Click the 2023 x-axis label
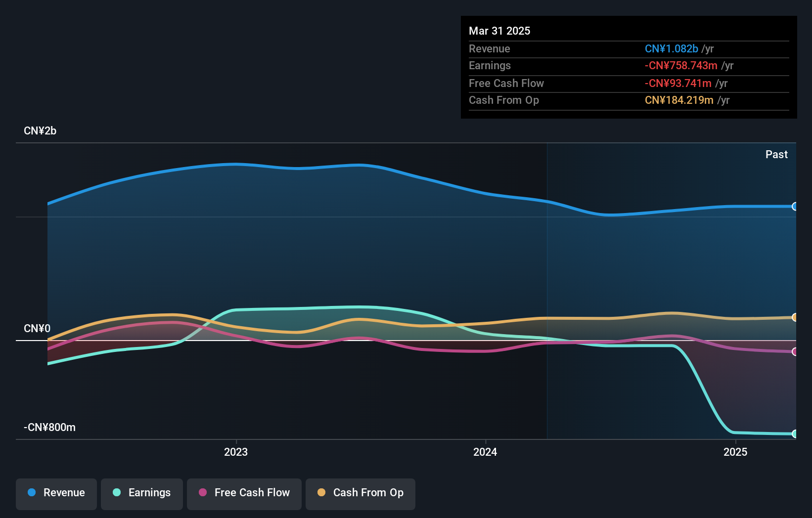The image size is (812, 518). 236,452
